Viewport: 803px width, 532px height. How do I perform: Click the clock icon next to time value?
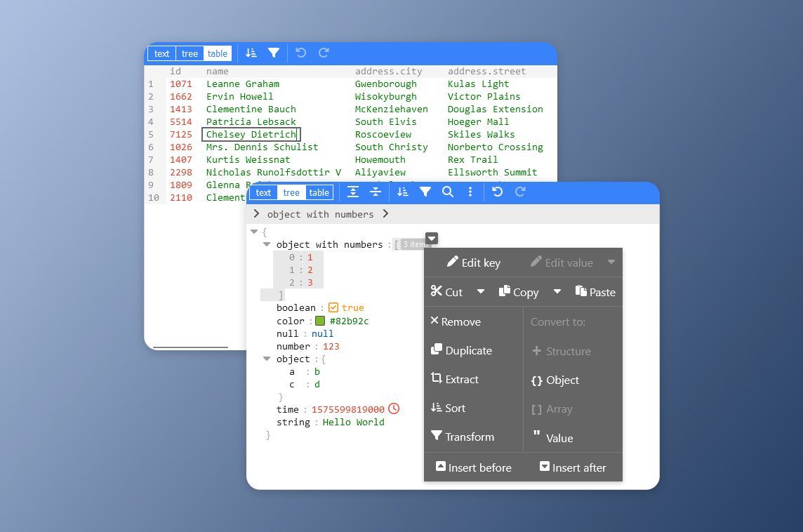click(394, 408)
